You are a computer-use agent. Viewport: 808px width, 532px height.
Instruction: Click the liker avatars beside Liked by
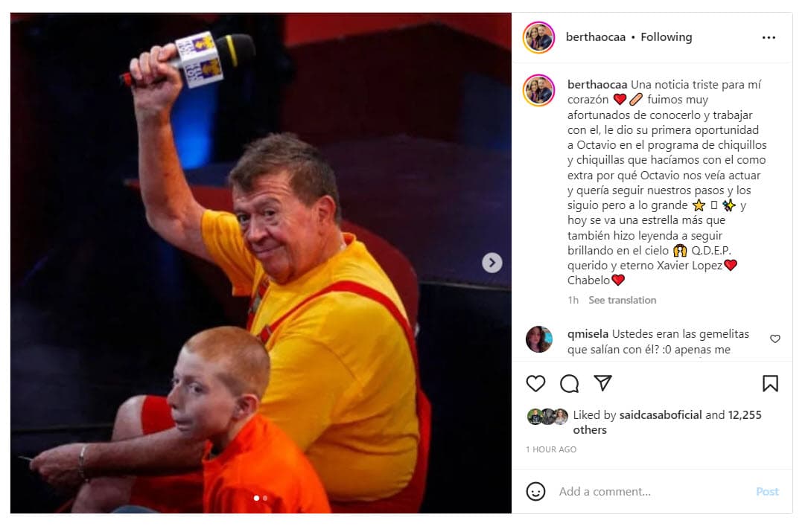point(547,416)
